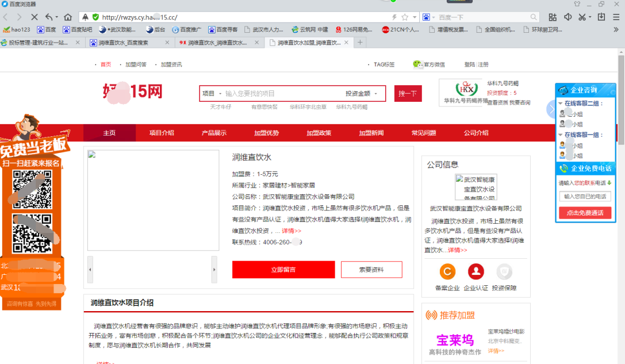Screen dimensions: 625x364
Task: Click the 点击免费通话 button
Action: pos(585,213)
